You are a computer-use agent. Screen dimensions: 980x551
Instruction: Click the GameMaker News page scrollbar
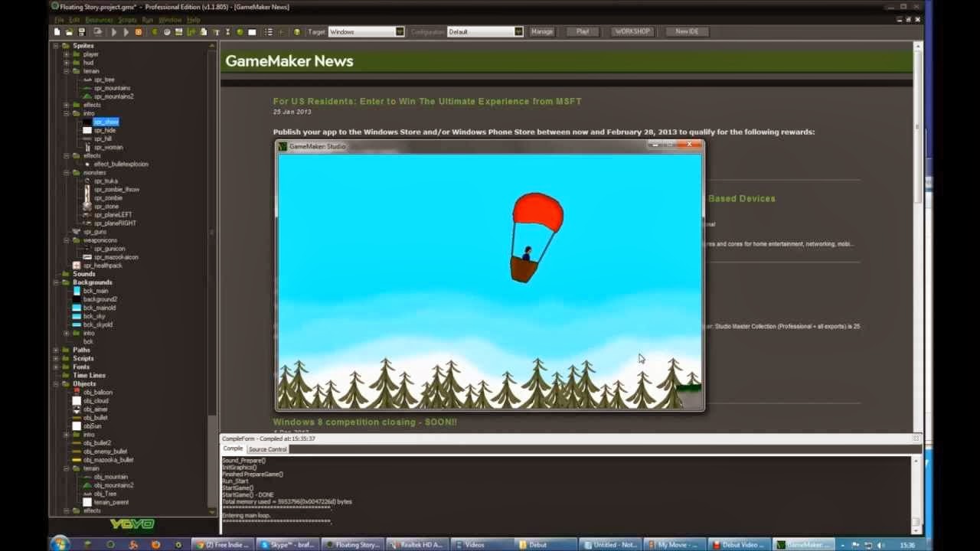[x=917, y=237]
